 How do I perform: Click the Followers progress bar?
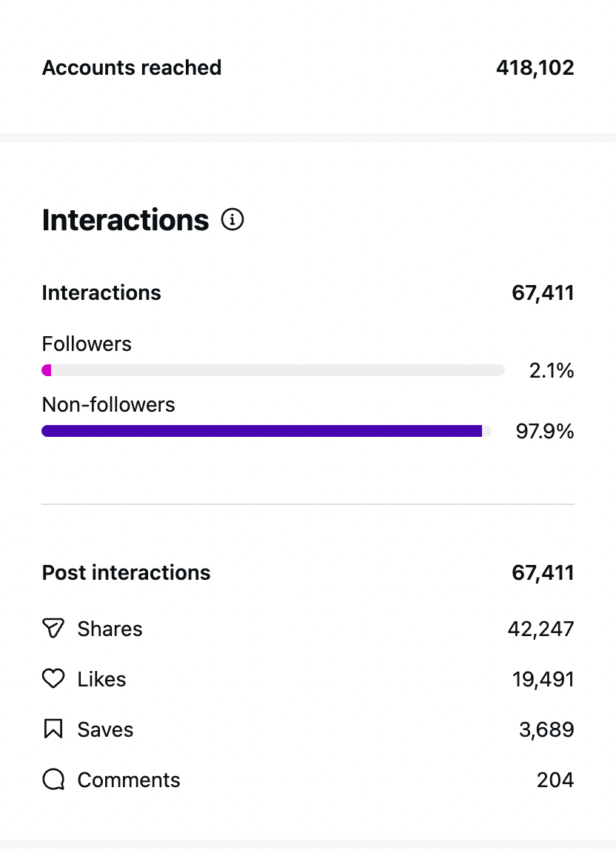pos(272,370)
